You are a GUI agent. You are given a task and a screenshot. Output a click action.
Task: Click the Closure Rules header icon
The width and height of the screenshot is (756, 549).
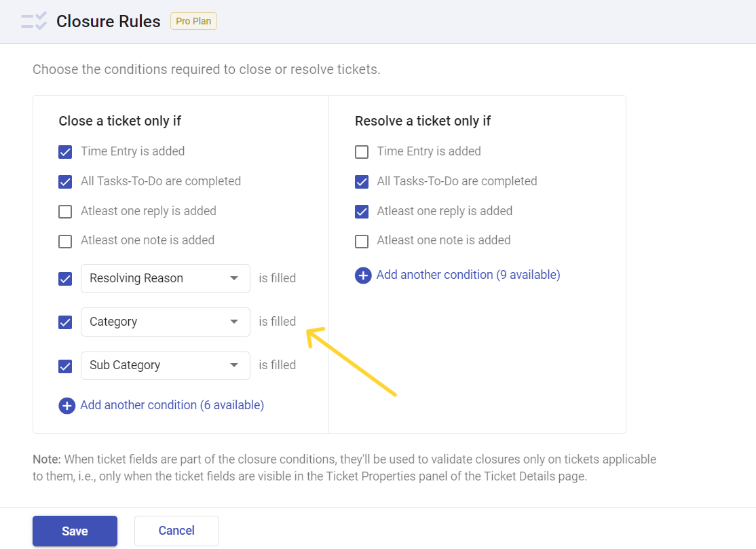point(33,21)
